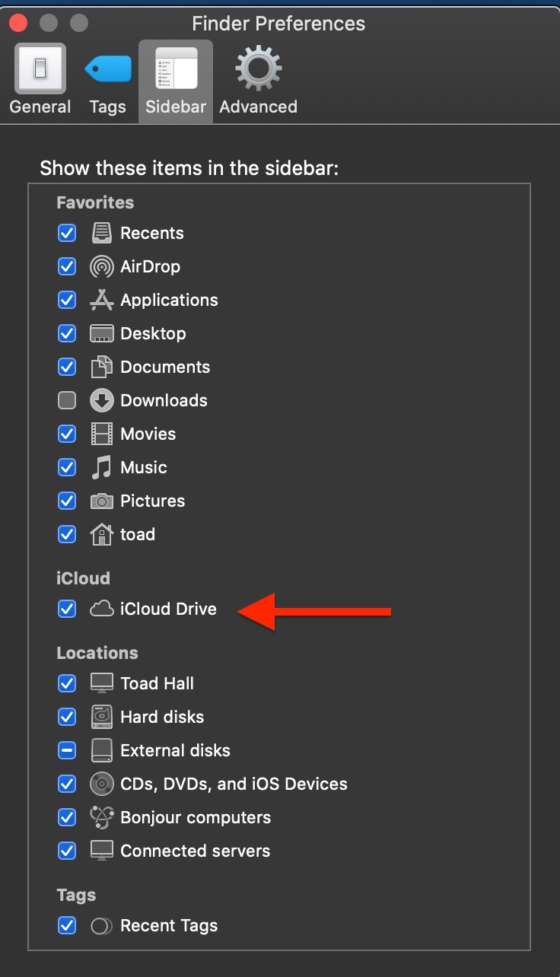Click the Music note icon
560x977 pixels.
(x=102, y=467)
